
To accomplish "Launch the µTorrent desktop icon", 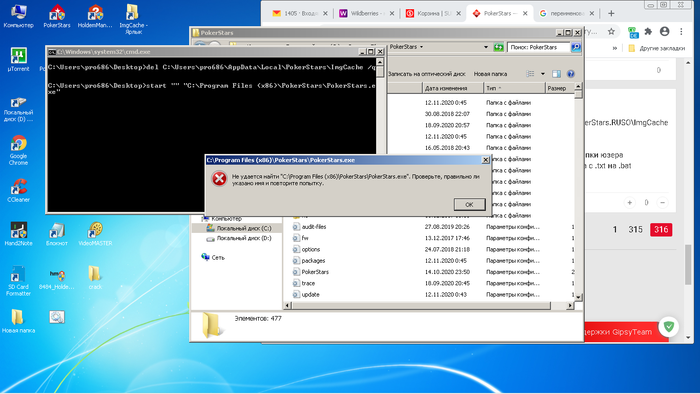I will coord(18,60).
